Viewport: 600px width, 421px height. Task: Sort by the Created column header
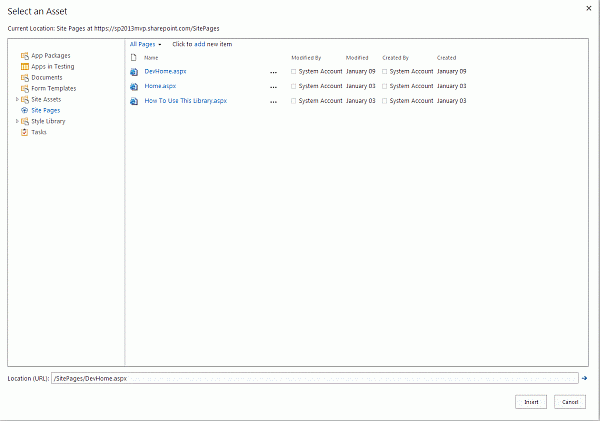pyautogui.click(x=447, y=58)
